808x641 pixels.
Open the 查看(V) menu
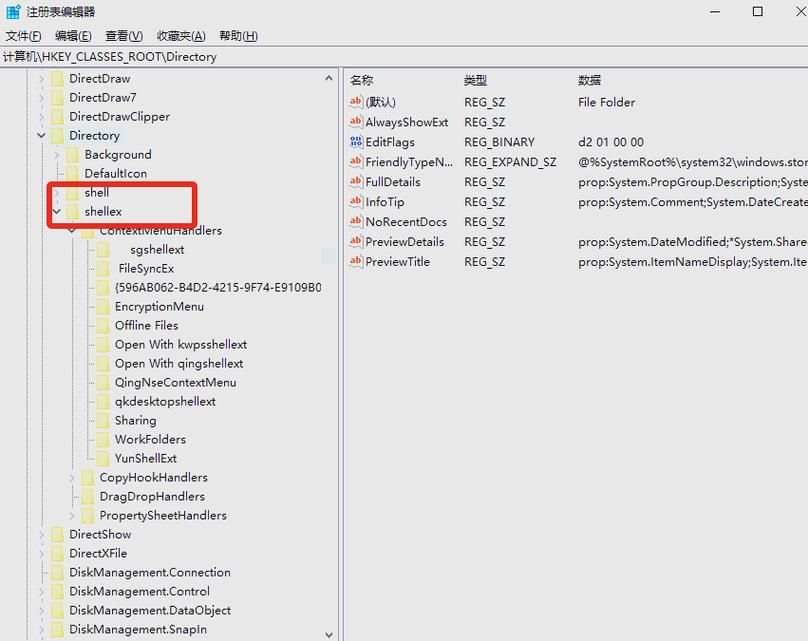click(x=124, y=36)
